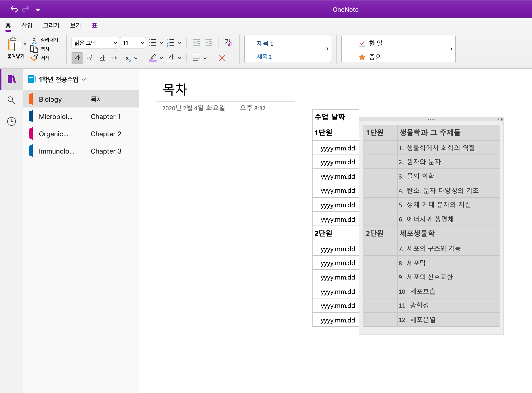
Task: Open the font size dropdown
Action: pyautogui.click(x=142, y=43)
